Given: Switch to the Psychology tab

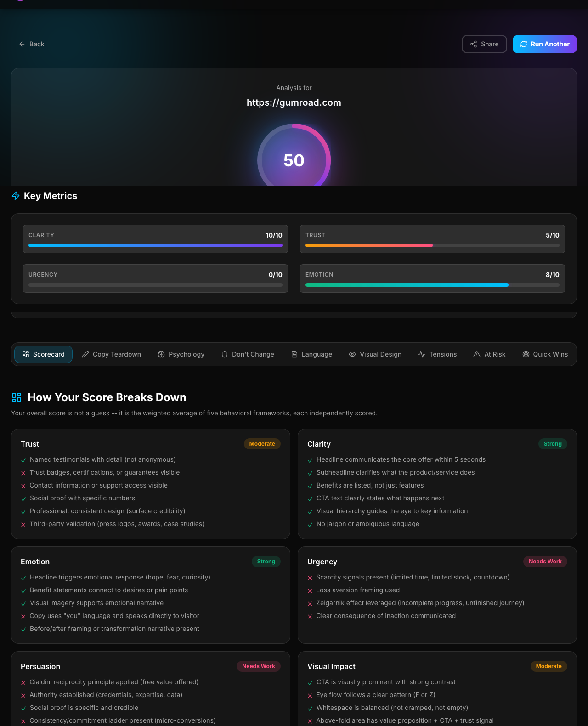Looking at the screenshot, I should 181,354.
